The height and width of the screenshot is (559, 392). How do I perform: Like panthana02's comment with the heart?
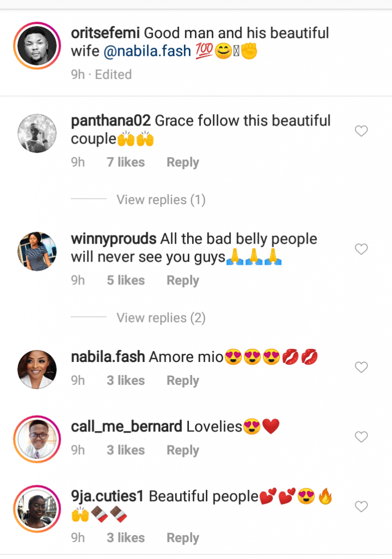tap(361, 131)
